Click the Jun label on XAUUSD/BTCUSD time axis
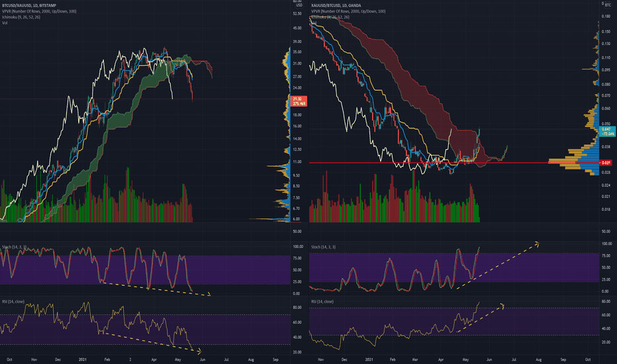Image resolution: width=617 pixels, height=364 pixels. [x=489, y=359]
